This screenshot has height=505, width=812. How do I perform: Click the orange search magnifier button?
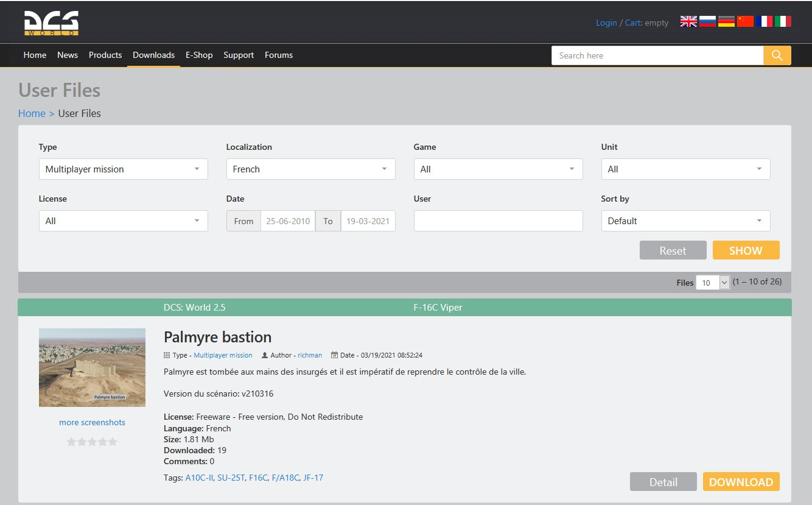(x=777, y=55)
